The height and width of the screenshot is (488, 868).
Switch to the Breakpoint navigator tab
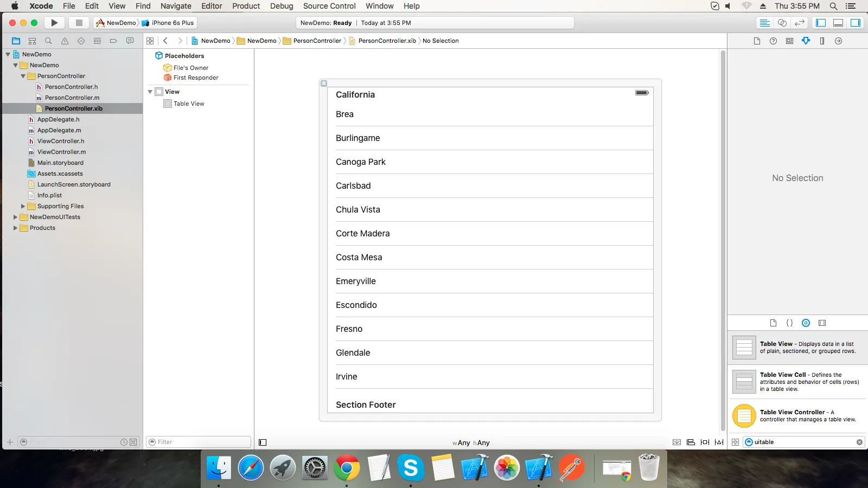point(113,41)
